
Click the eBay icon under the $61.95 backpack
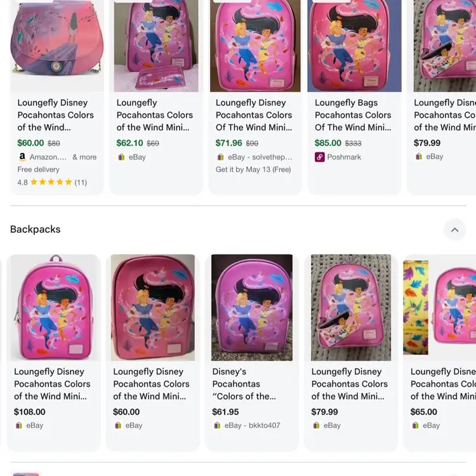tap(217, 425)
